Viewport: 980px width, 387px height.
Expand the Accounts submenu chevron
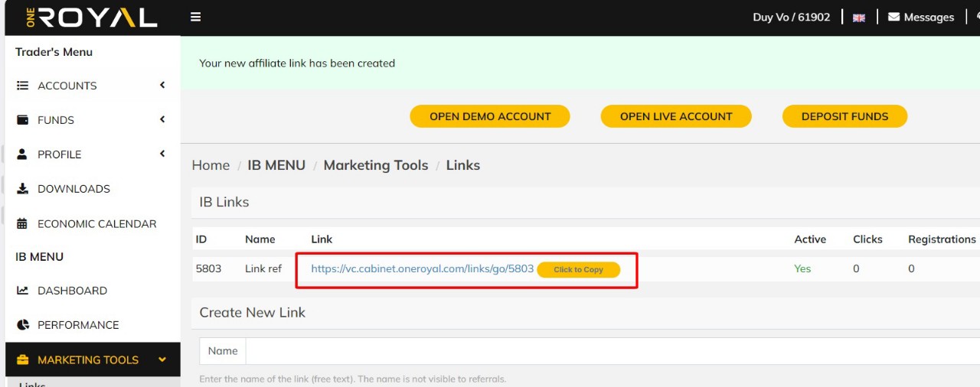[x=162, y=85]
